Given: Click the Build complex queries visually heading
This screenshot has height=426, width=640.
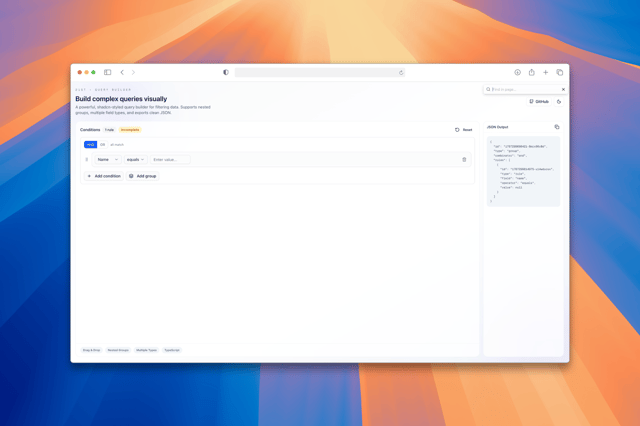Looking at the screenshot, I should [121, 99].
